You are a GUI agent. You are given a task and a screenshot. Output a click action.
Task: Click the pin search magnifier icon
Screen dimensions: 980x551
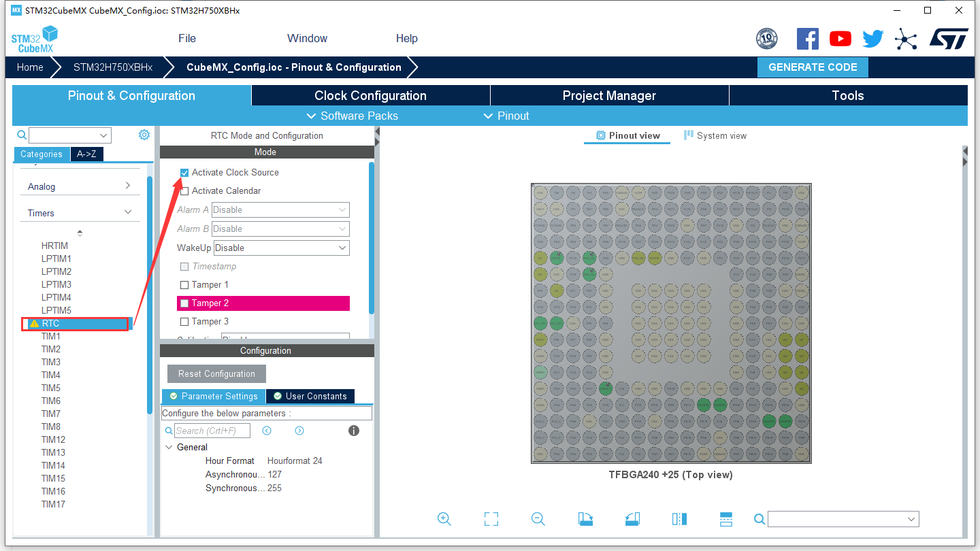tap(760, 519)
